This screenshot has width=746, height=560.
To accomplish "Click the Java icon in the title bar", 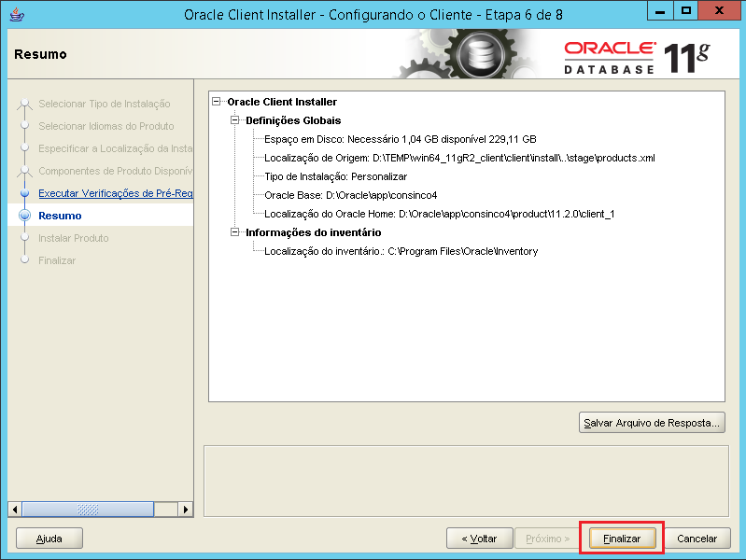I will tap(17, 14).
